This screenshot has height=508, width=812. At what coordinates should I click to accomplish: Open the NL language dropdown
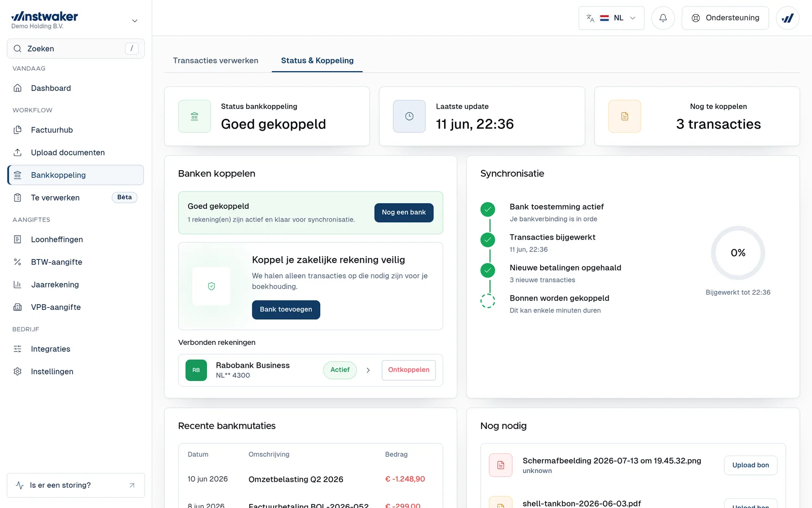(x=612, y=18)
